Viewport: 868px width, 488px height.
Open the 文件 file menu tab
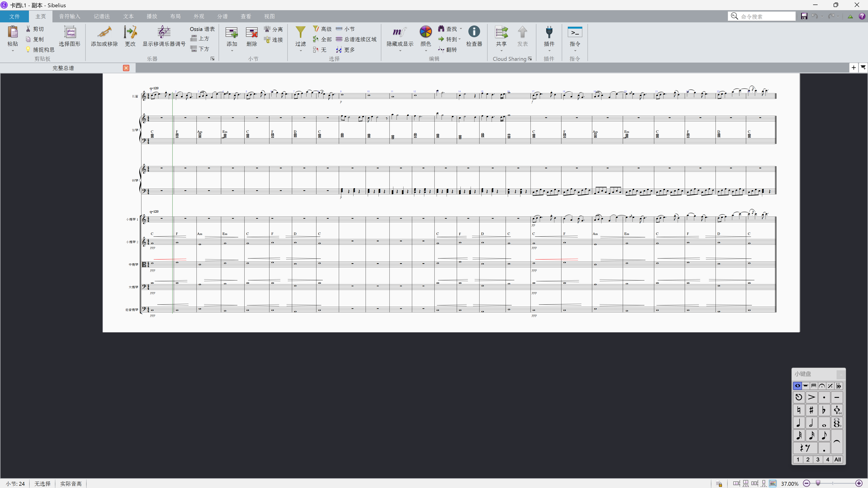point(14,16)
